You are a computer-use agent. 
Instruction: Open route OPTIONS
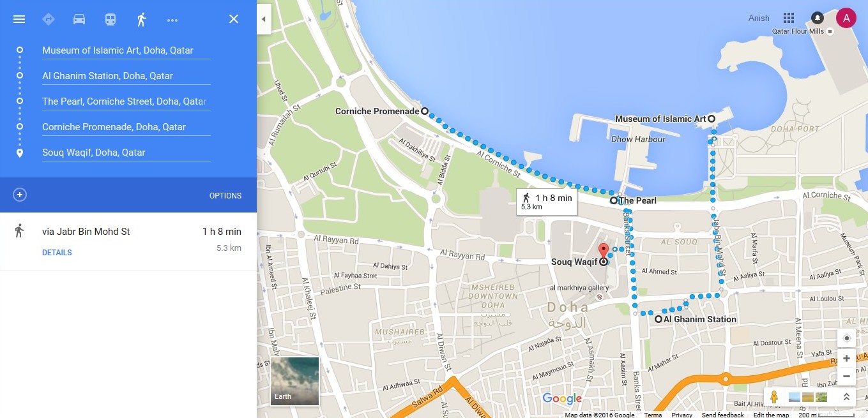point(225,196)
